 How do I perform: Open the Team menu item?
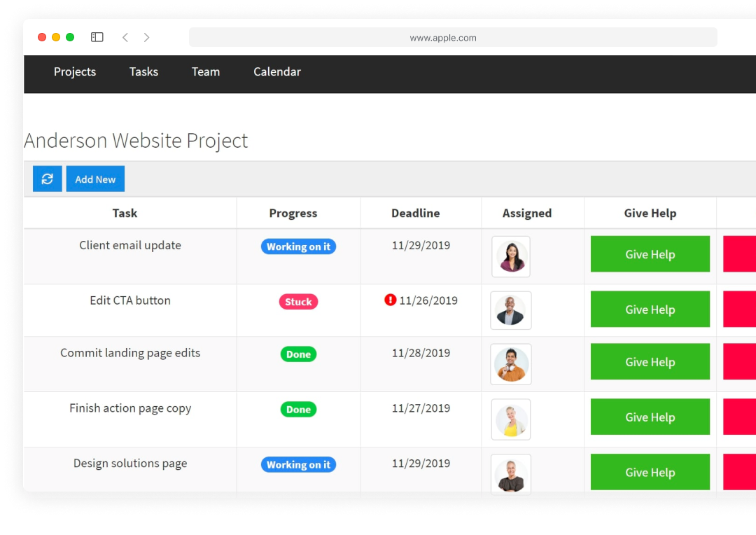206,72
